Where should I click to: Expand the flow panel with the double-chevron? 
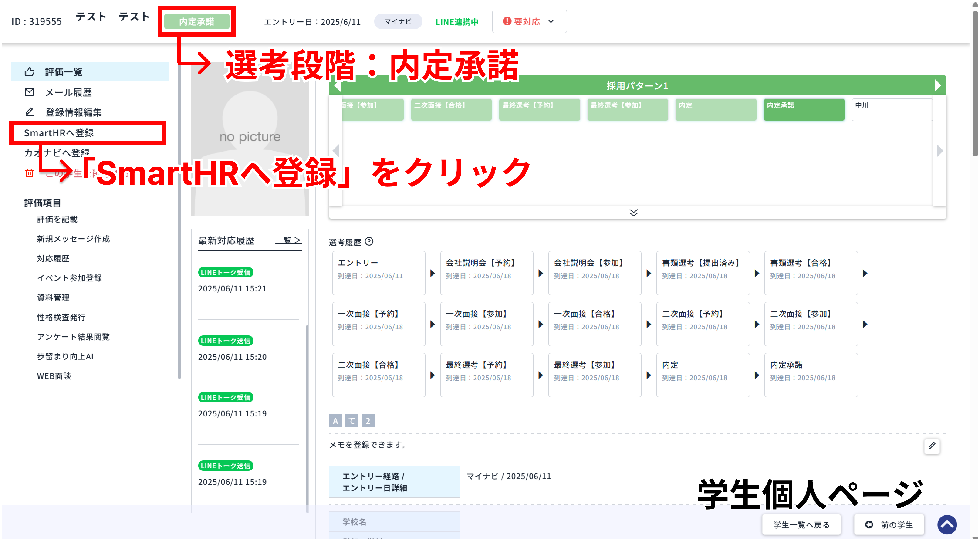[633, 213]
